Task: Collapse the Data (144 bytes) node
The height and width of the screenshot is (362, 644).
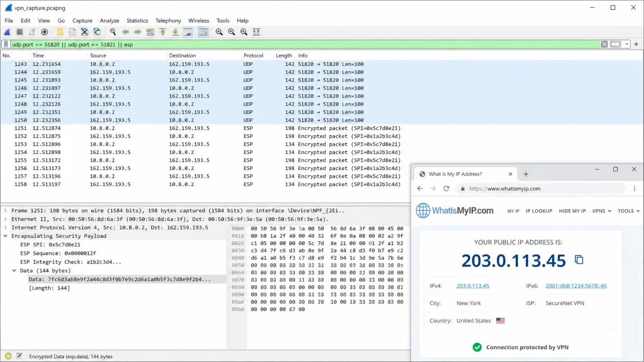Action: point(14,271)
